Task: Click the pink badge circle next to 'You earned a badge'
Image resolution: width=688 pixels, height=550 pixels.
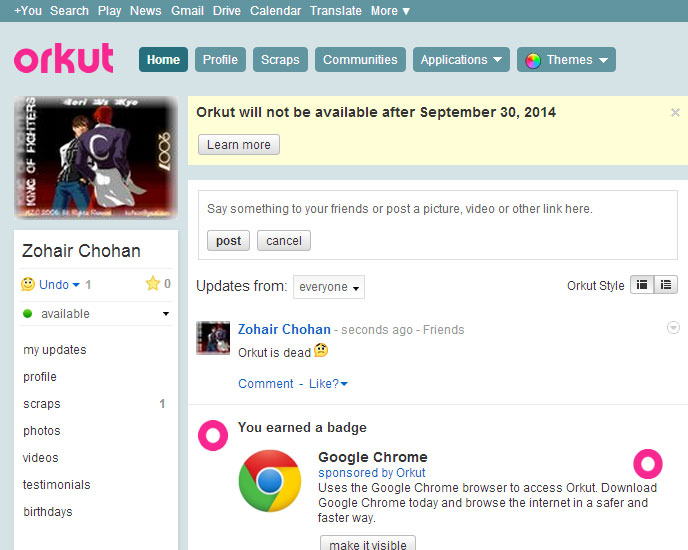Action: coord(213,435)
